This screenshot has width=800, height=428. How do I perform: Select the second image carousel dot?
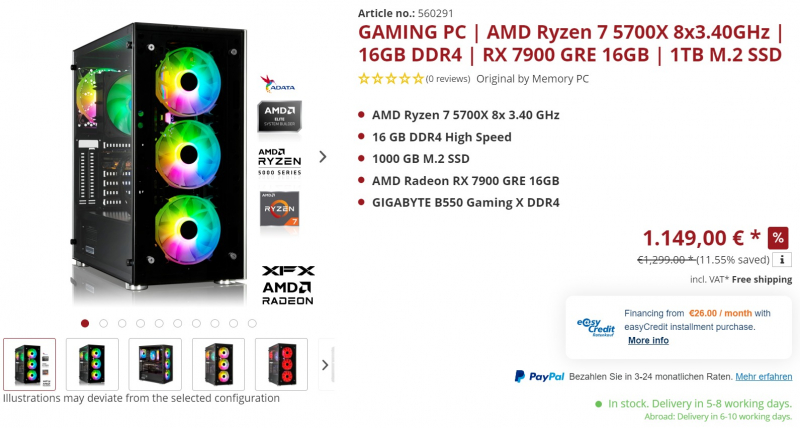104,323
